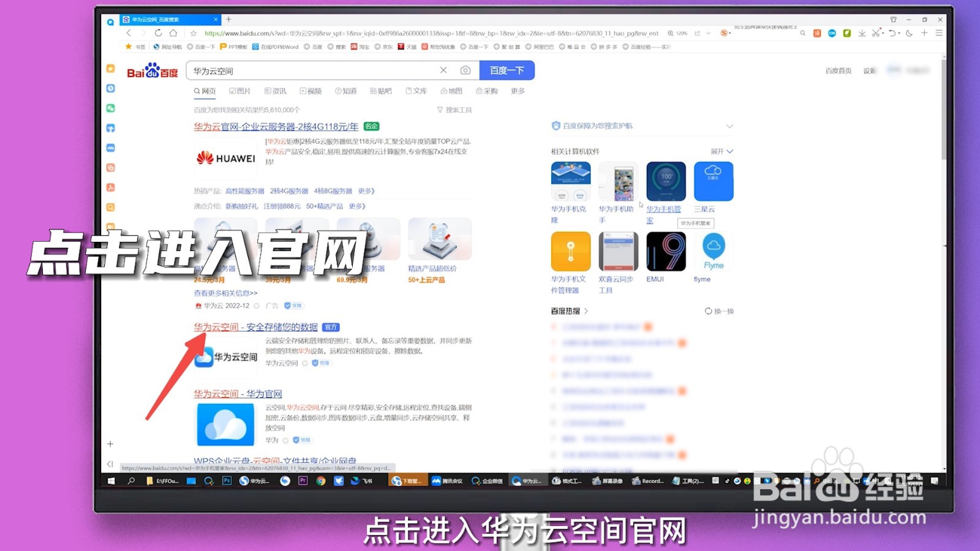This screenshot has height=551, width=980.
Task: Click the address bar URL
Action: tap(432, 33)
